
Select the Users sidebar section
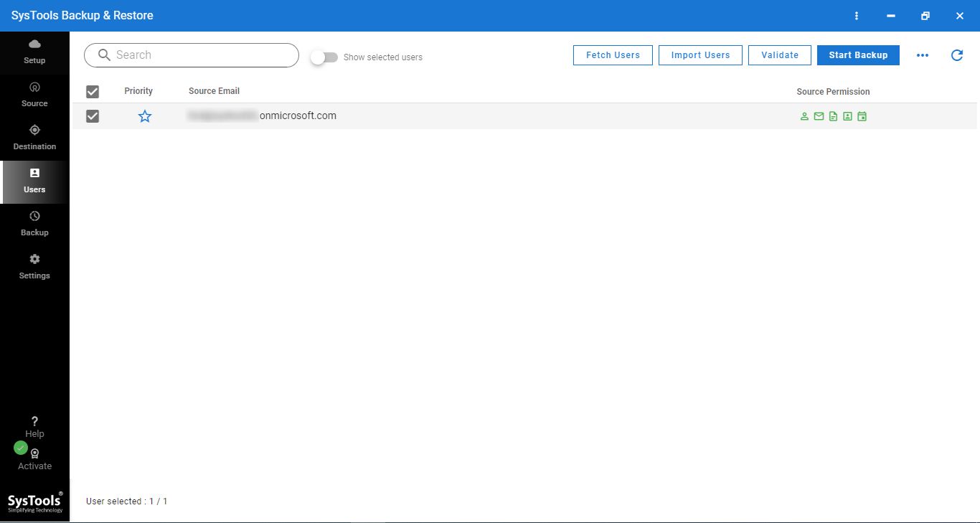pyautogui.click(x=34, y=181)
